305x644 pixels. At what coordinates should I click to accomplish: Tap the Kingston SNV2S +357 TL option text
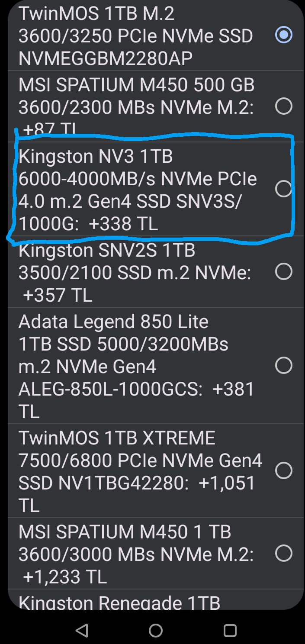[134, 273]
